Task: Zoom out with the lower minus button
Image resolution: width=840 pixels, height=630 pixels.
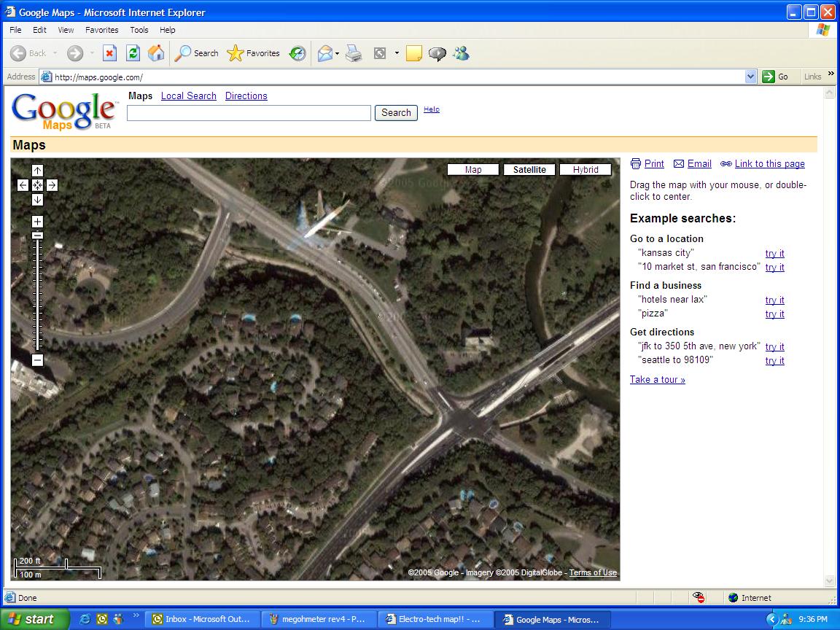Action: point(37,360)
